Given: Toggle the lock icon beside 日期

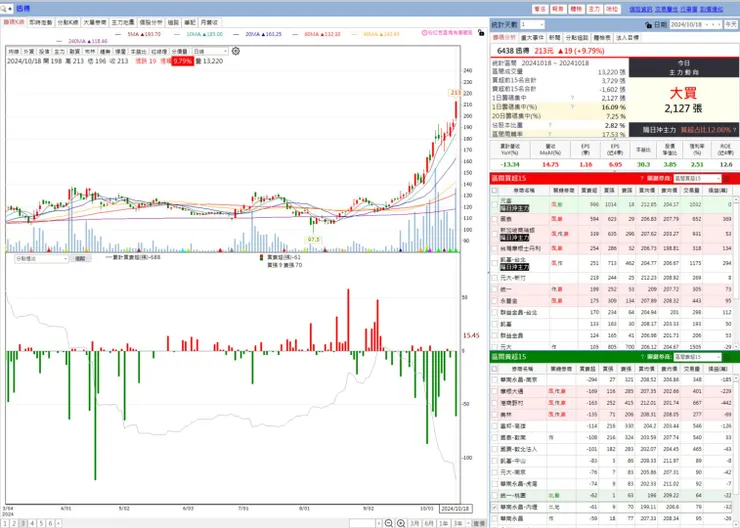Looking at the screenshot, I should [x=648, y=25].
